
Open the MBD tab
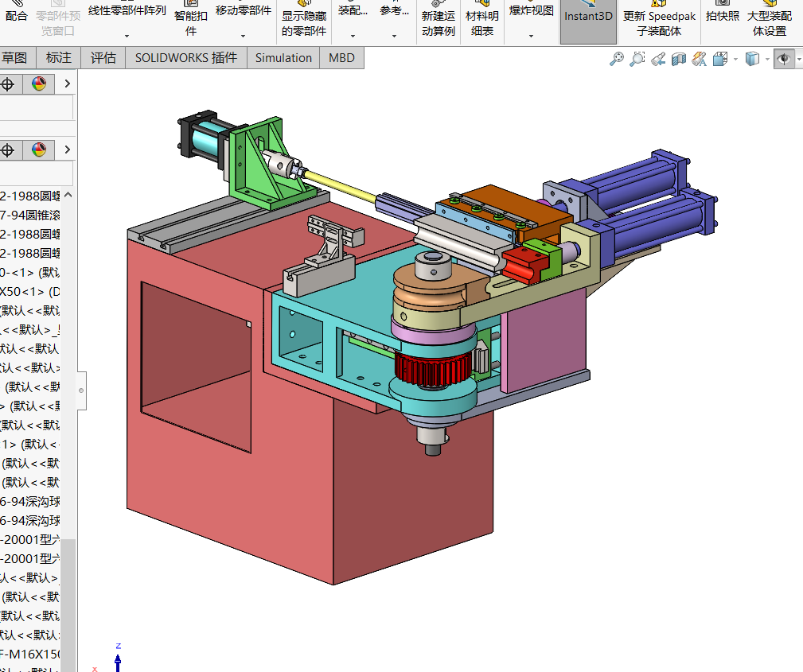341,58
